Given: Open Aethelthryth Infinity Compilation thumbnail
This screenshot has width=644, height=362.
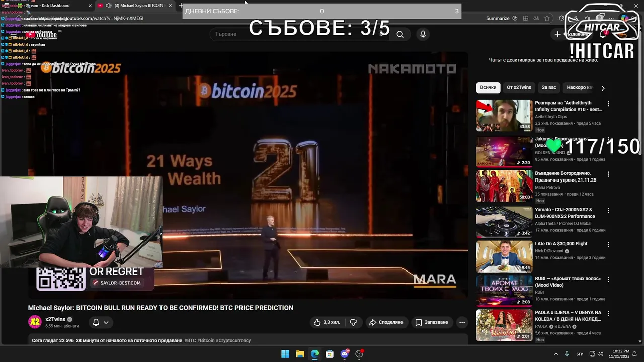Looking at the screenshot, I should click(504, 116).
